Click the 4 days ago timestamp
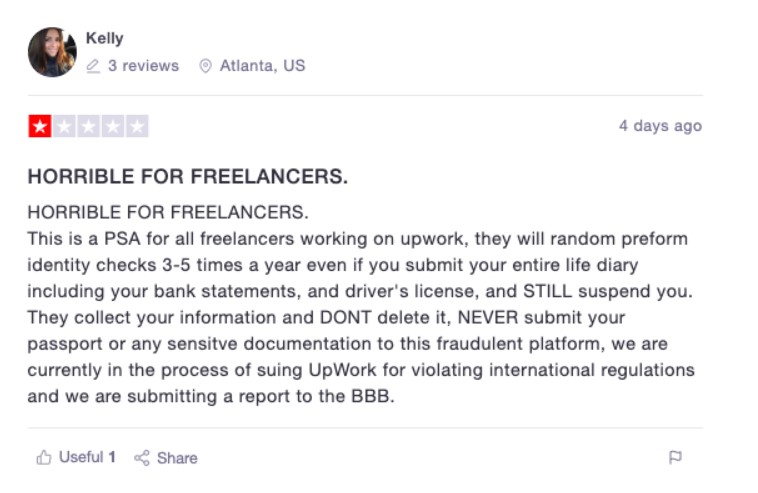The image size is (758, 493). click(660, 126)
